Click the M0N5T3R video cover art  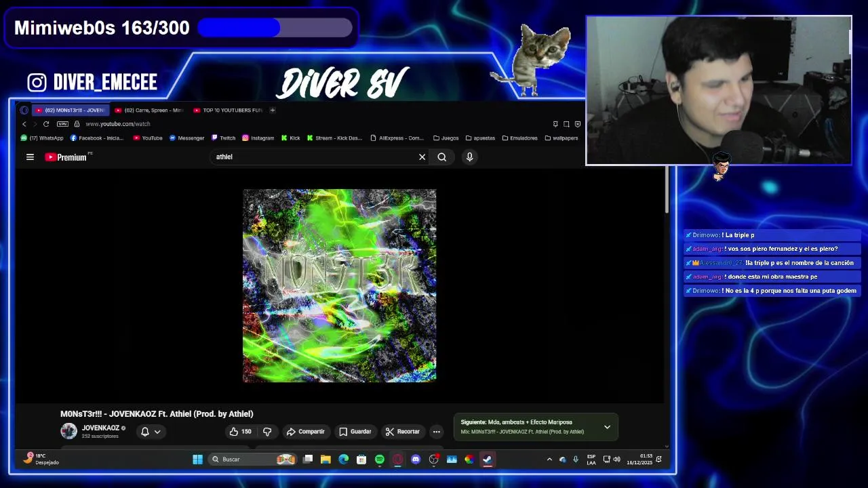(x=339, y=285)
